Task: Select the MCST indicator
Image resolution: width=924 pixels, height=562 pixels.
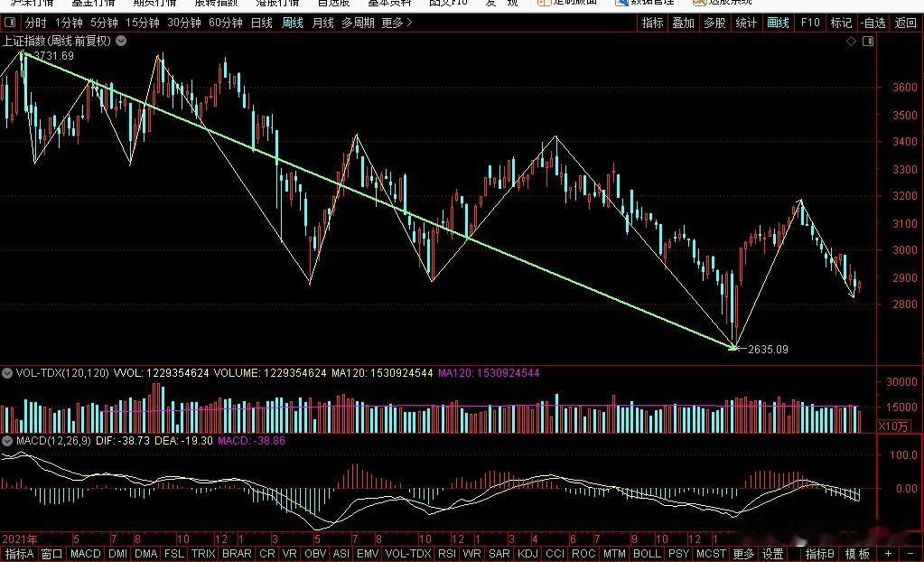Action: click(x=711, y=554)
